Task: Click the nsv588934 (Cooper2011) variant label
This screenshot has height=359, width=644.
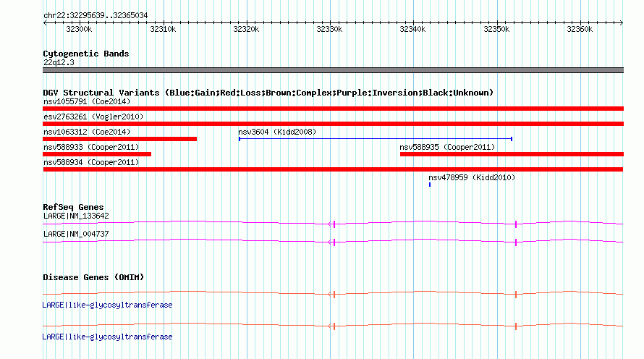Action: [91, 162]
